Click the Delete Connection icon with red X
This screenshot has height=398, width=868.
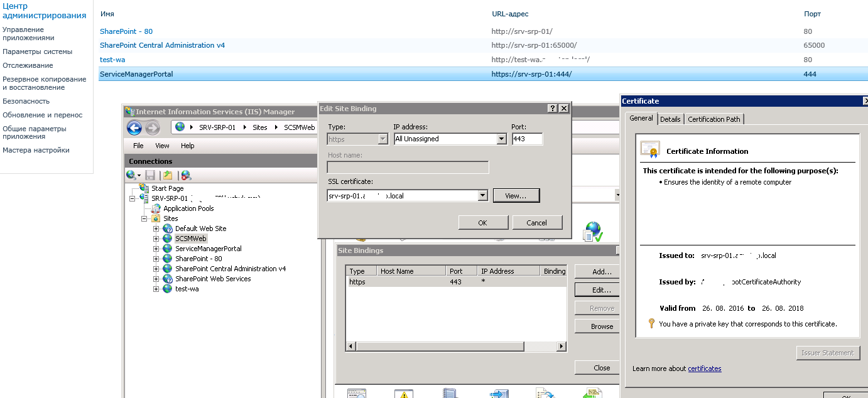[x=186, y=176]
